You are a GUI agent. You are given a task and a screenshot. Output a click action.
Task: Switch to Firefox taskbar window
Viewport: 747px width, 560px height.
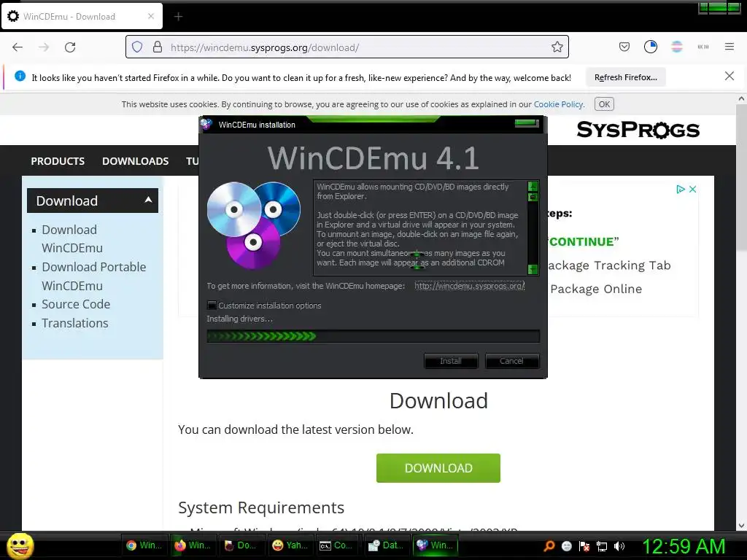[x=193, y=545]
